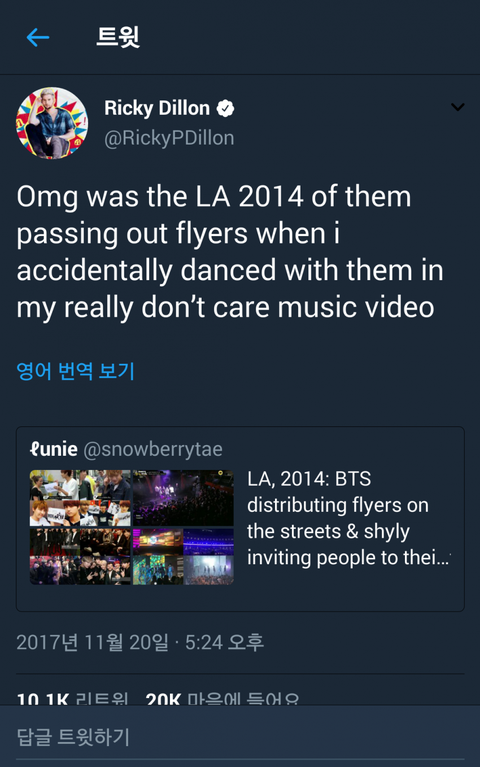Image resolution: width=480 pixels, height=767 pixels.
Task: Click the main tweet text body
Action: 230,252
